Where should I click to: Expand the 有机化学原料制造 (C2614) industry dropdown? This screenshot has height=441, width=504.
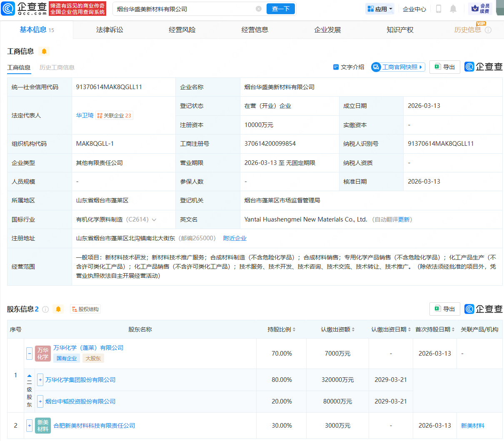154,219
